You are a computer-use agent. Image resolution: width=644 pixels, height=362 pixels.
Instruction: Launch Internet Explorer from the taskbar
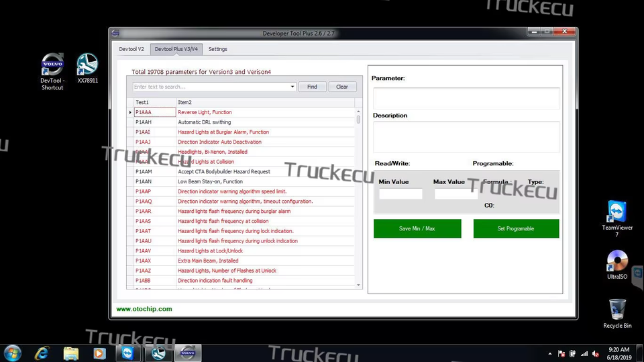[42, 353]
